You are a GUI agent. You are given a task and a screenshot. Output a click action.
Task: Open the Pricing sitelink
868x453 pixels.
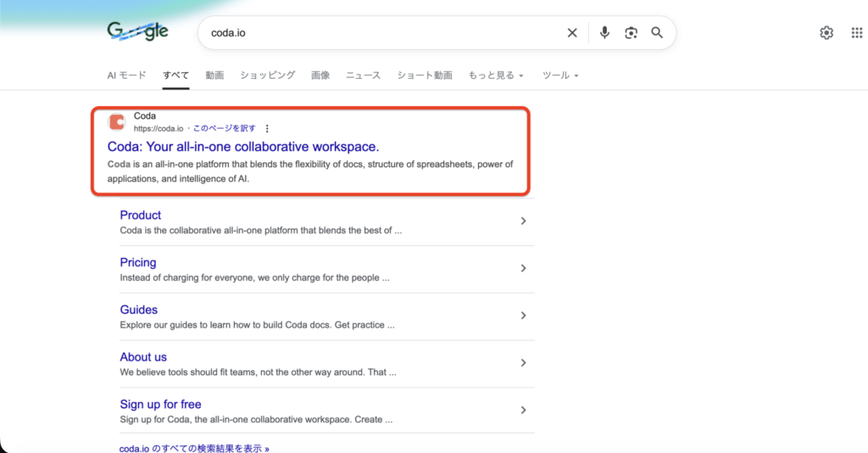pyautogui.click(x=138, y=262)
